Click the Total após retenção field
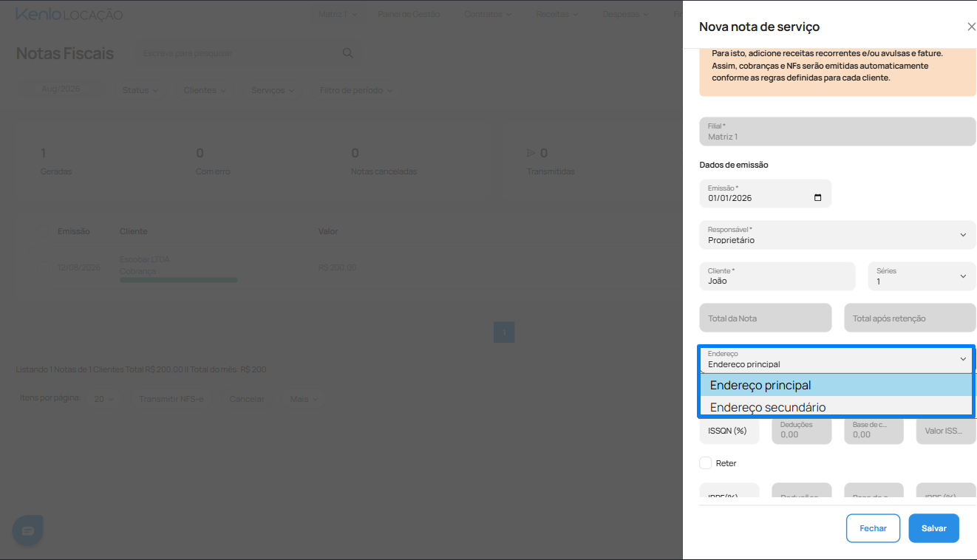 [x=910, y=318]
